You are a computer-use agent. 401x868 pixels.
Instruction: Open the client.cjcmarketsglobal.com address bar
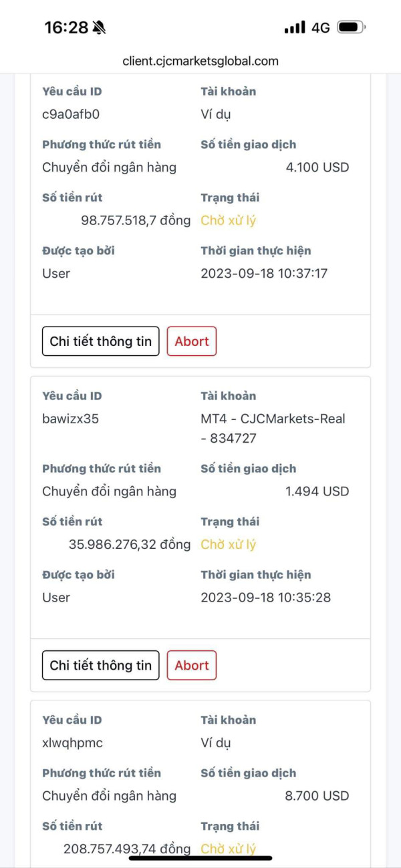[200, 61]
